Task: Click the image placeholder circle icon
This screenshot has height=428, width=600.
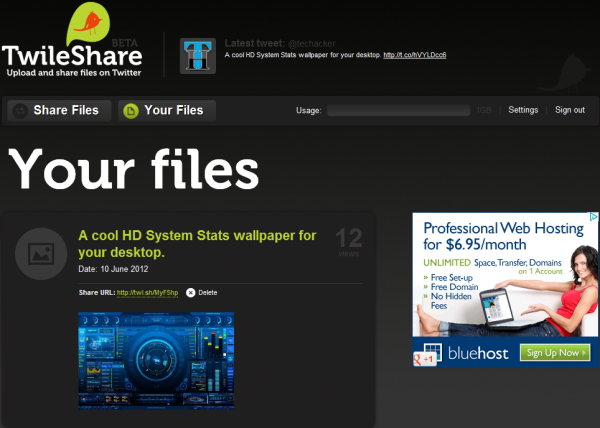Action: pyautogui.click(x=41, y=254)
